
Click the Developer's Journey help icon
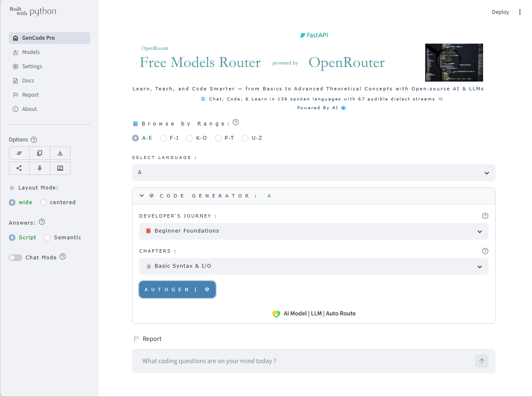[485, 216]
